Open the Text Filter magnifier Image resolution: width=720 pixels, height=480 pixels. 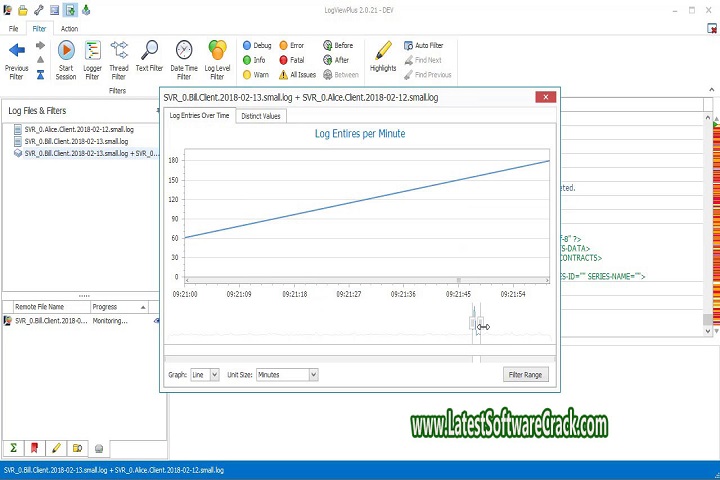point(149,51)
